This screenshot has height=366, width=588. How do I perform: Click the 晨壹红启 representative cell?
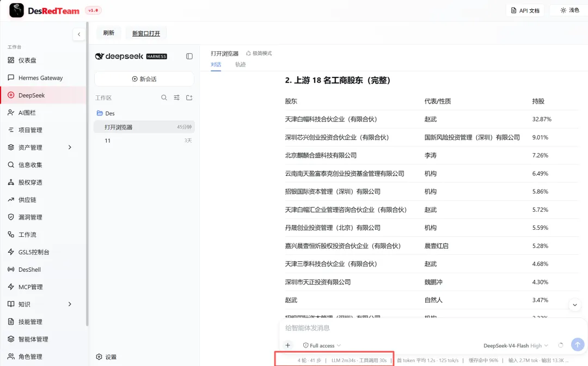[x=436, y=246]
